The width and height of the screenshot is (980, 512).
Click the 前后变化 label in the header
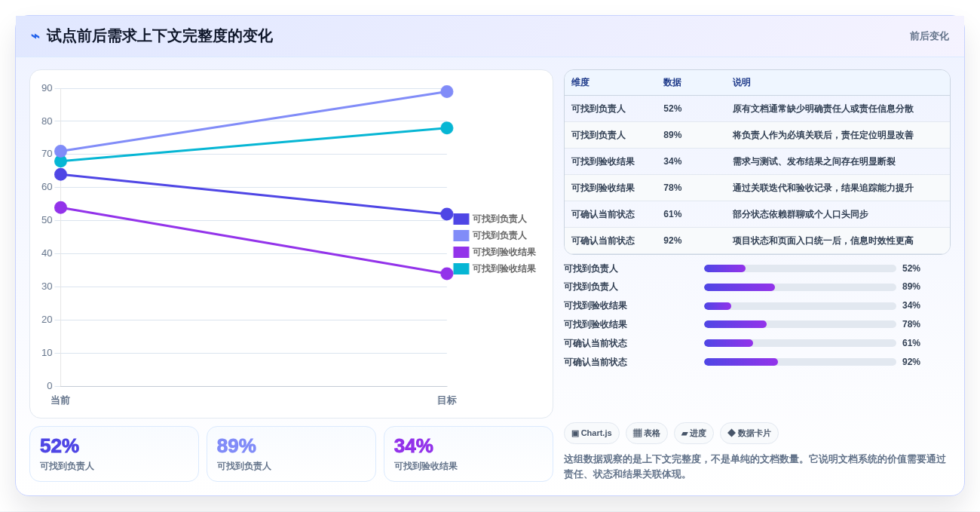tap(929, 36)
